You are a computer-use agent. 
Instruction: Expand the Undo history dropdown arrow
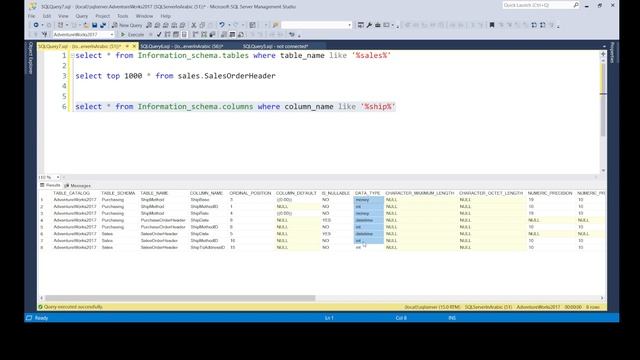click(229, 25)
